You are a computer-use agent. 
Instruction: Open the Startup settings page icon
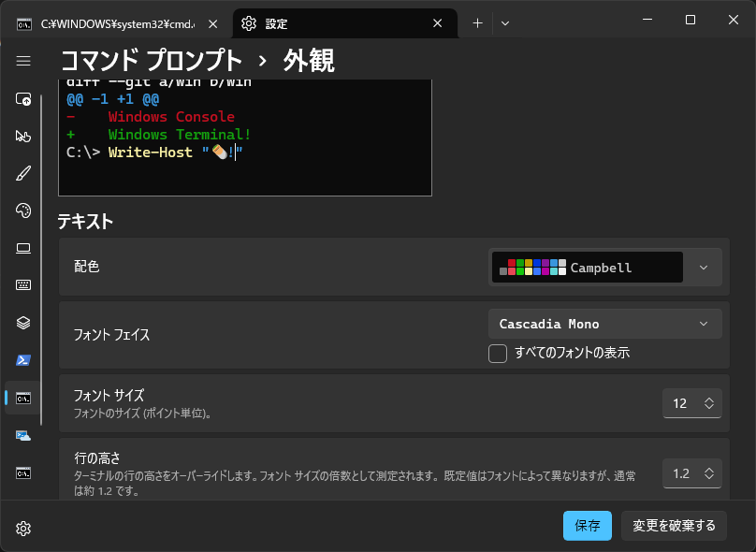(x=23, y=99)
